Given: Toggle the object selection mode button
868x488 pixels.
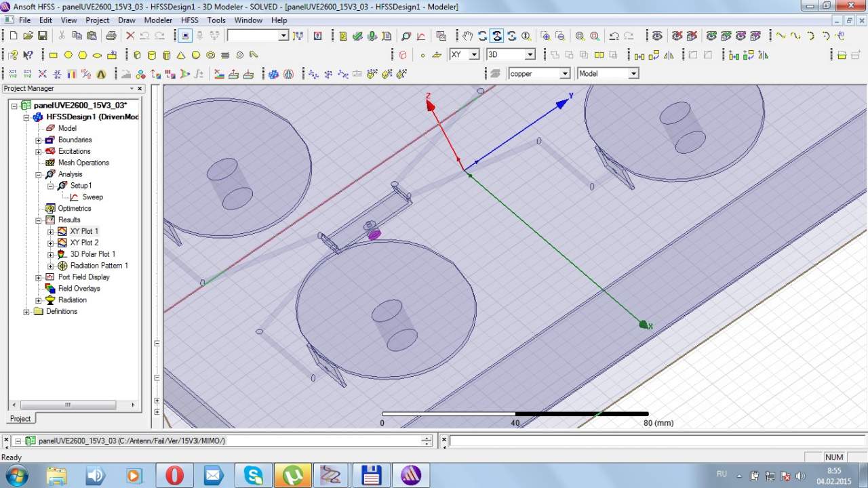Looking at the screenshot, I should (x=186, y=36).
